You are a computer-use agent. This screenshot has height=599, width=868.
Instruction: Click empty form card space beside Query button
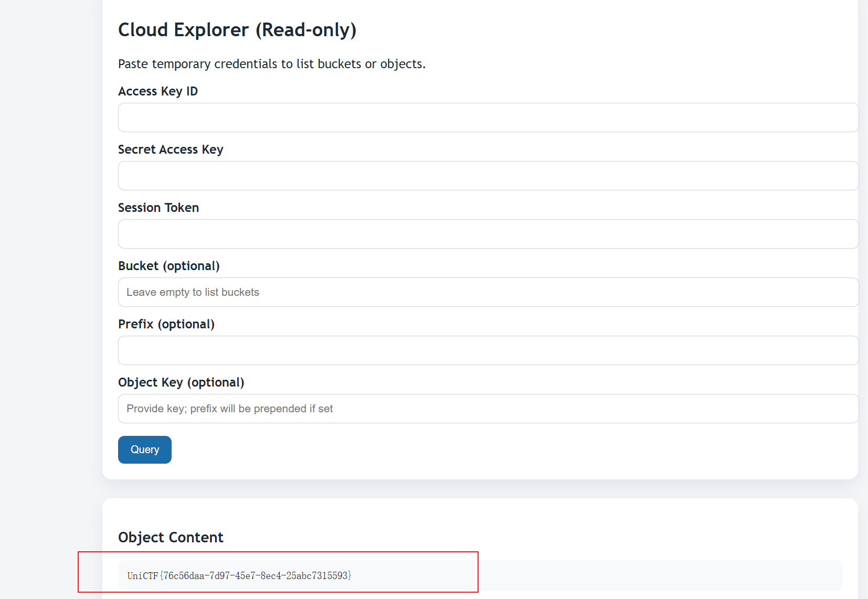click(x=472, y=450)
